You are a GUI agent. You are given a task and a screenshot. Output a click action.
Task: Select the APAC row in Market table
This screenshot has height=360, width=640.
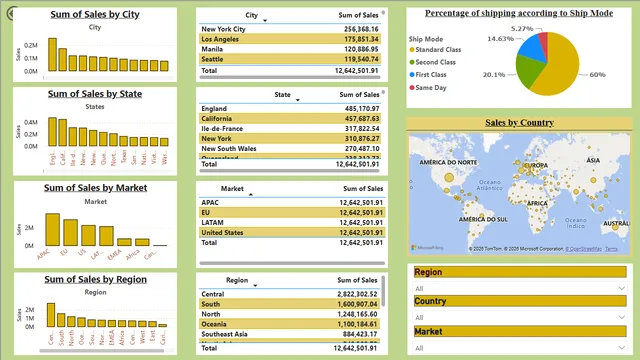[x=292, y=202]
